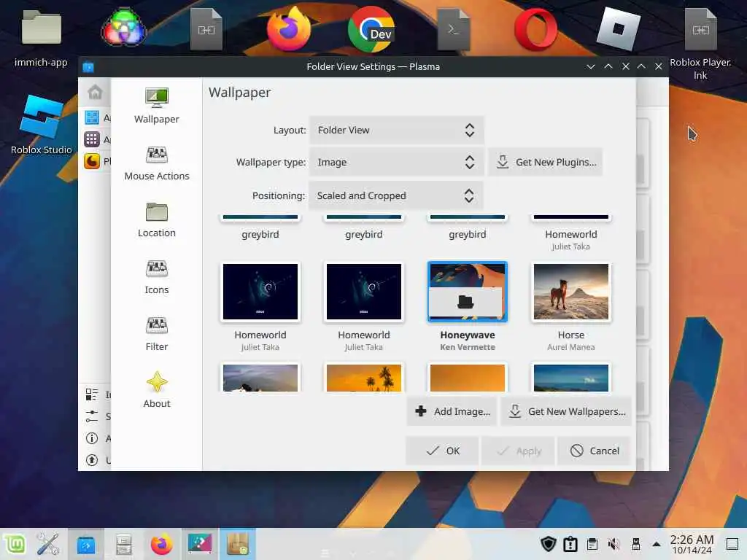This screenshot has height=560, width=747.
Task: Show the About section
Action: 157,390
